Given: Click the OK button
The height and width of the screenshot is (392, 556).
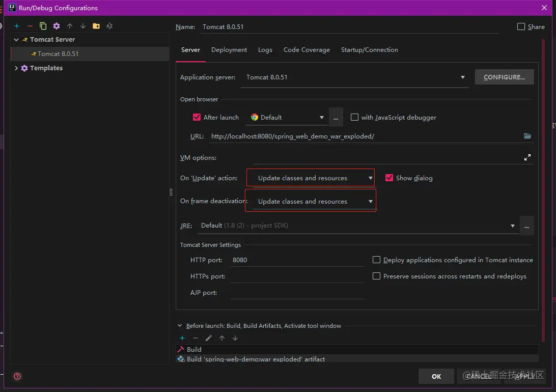Looking at the screenshot, I should click(436, 376).
